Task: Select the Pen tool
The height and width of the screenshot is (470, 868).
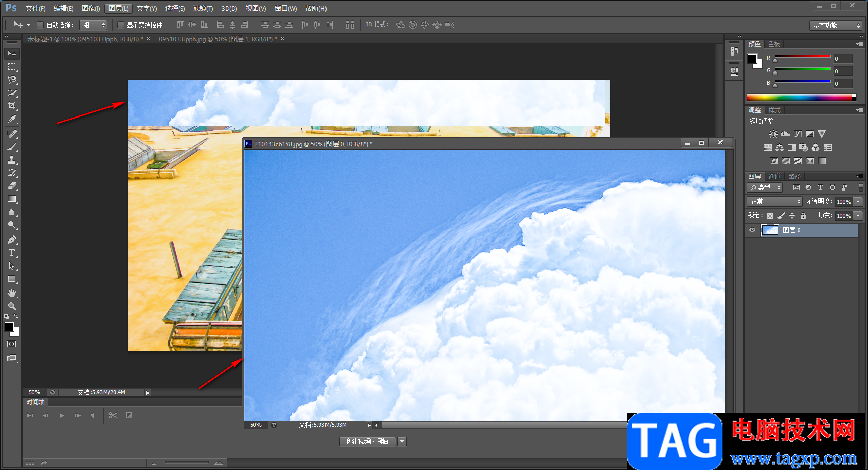Action: 12,240
